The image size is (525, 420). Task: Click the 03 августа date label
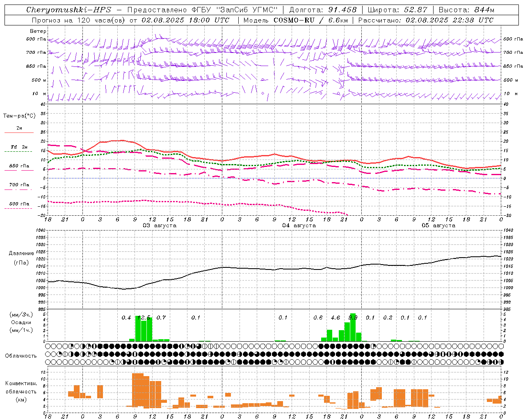[160, 225]
